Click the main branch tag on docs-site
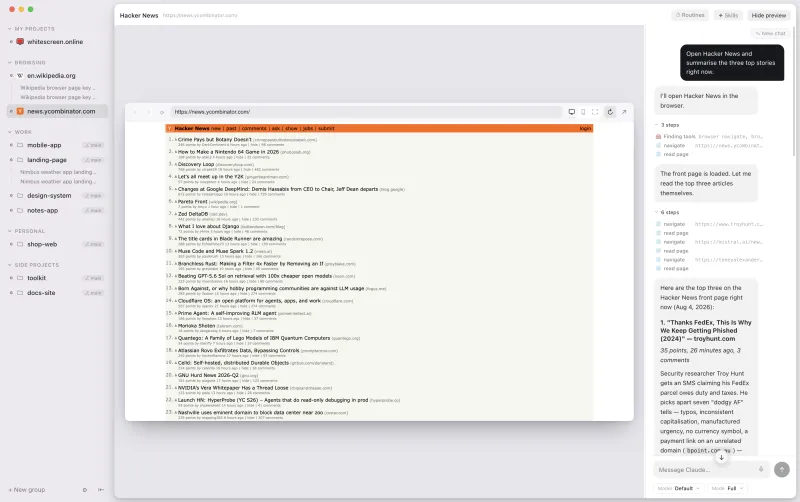 click(94, 293)
